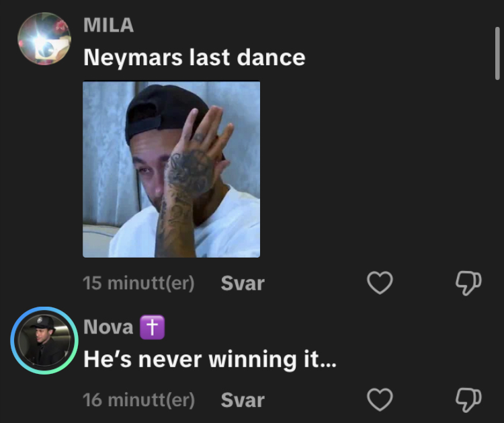This screenshot has width=504, height=423.
Task: Reply to MILA's comment via Svar
Action: 243,283
